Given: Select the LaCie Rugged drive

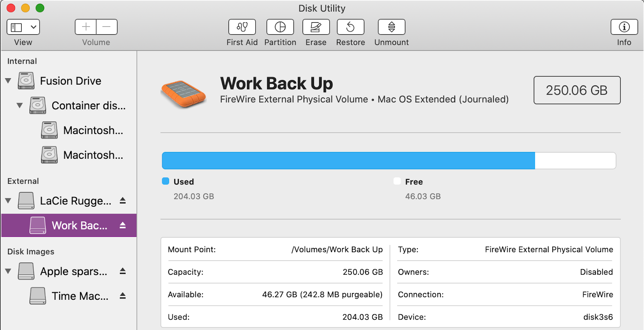Looking at the screenshot, I should [69, 201].
